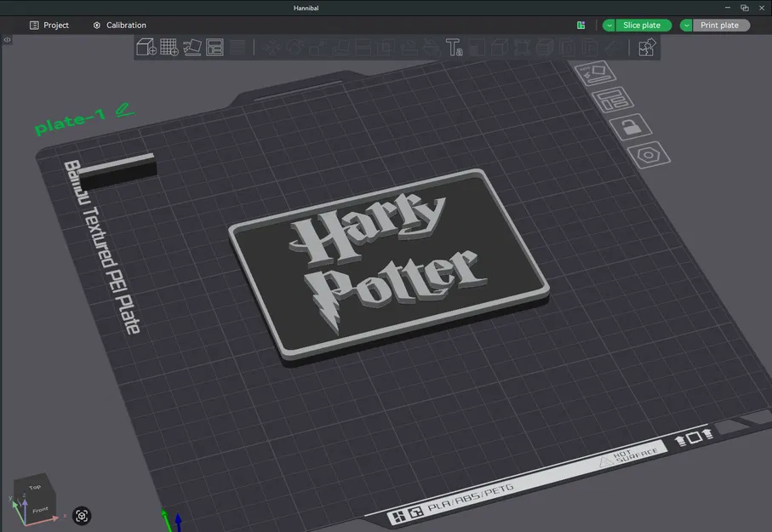The width and height of the screenshot is (772, 532).
Task: Open plate settings via the gear icon
Action: [649, 156]
